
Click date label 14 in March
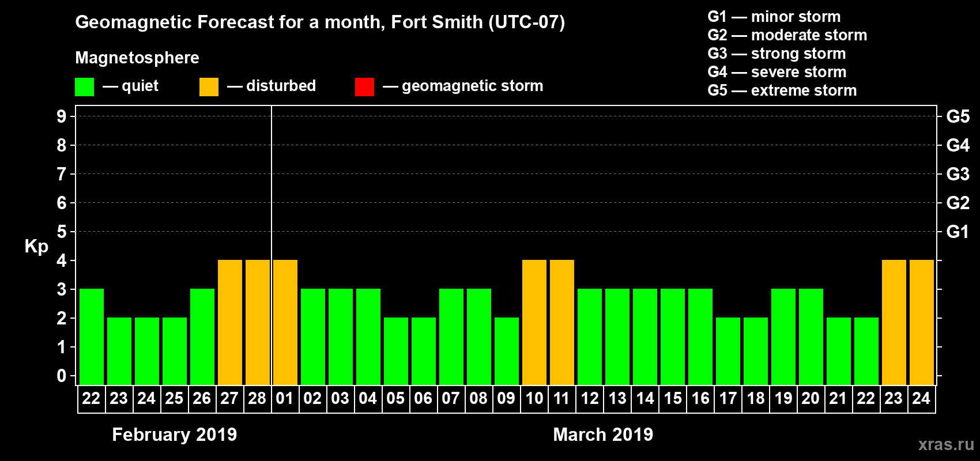tap(645, 399)
